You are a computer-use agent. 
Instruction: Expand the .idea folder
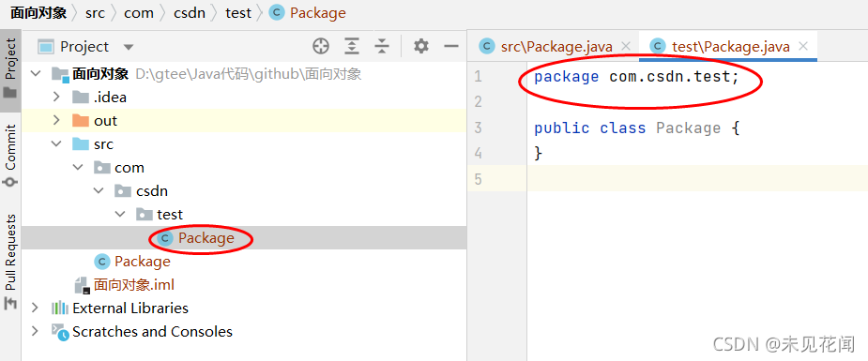click(56, 98)
